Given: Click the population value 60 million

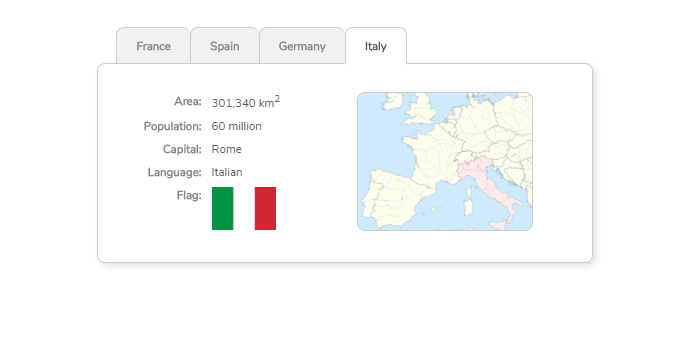Looking at the screenshot, I should point(236,126).
